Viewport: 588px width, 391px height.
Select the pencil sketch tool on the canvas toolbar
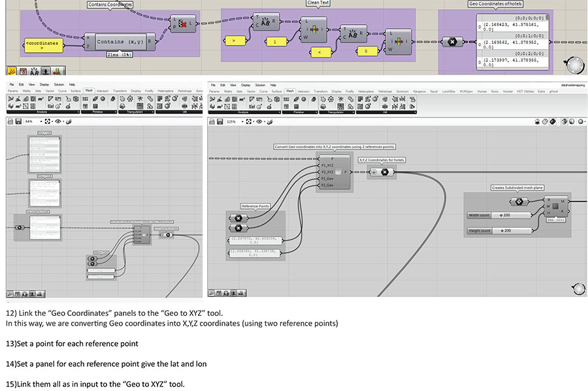pyautogui.click(x=269, y=121)
